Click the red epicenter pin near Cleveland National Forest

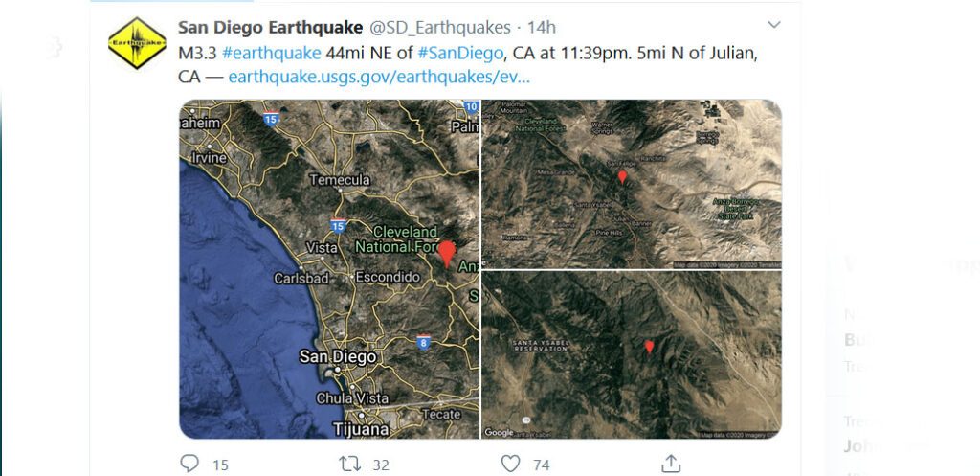pyautogui.click(x=446, y=254)
